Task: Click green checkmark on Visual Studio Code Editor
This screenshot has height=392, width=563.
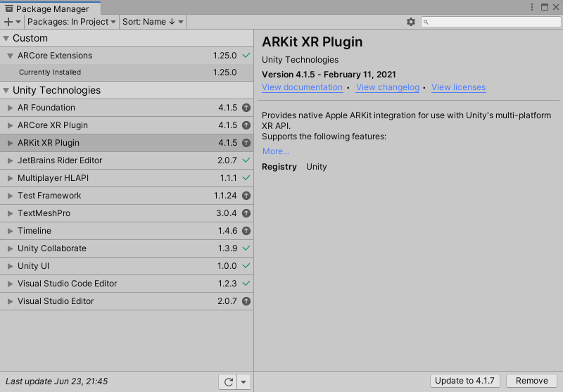Action: tap(246, 283)
